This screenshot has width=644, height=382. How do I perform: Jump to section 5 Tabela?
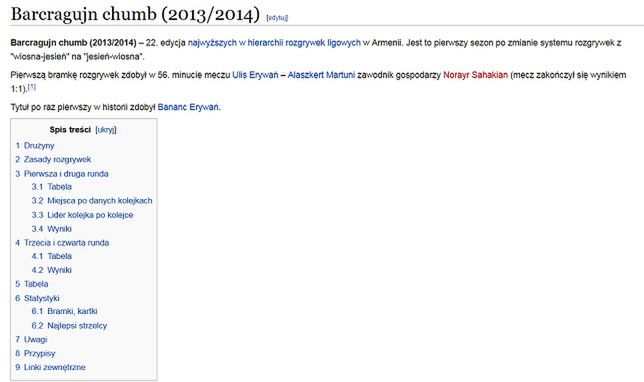click(32, 284)
